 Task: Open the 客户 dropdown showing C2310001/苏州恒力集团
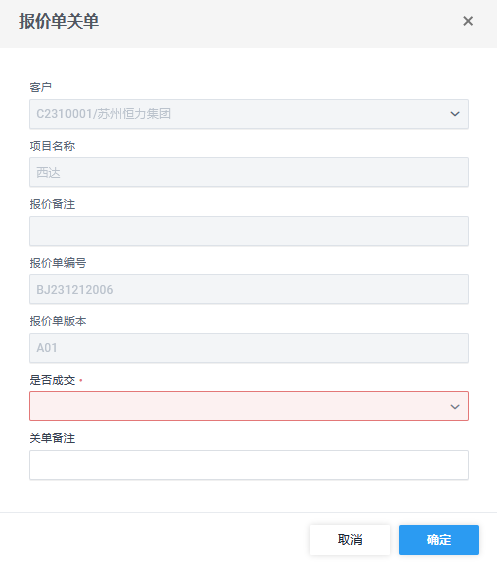coord(249,114)
